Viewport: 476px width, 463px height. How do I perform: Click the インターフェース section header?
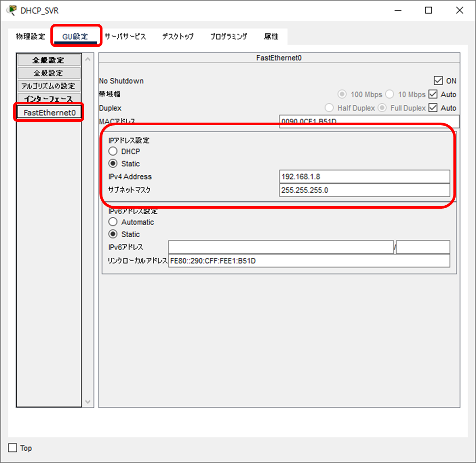click(49, 98)
